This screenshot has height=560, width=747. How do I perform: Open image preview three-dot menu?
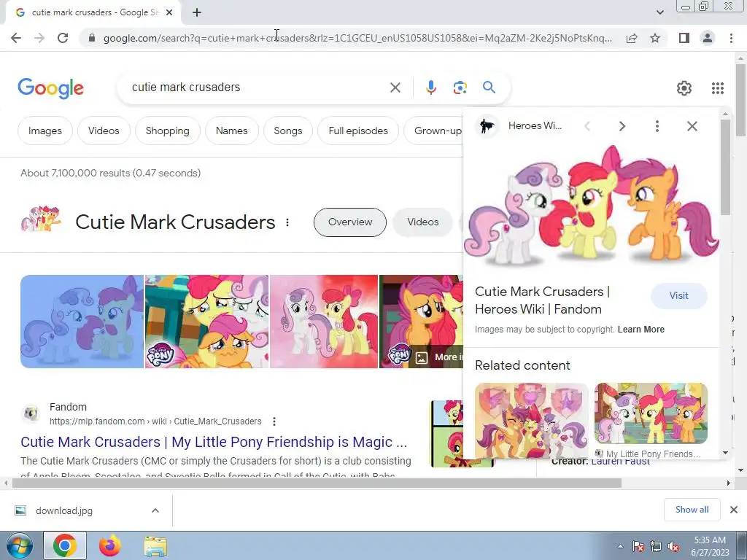coord(657,126)
